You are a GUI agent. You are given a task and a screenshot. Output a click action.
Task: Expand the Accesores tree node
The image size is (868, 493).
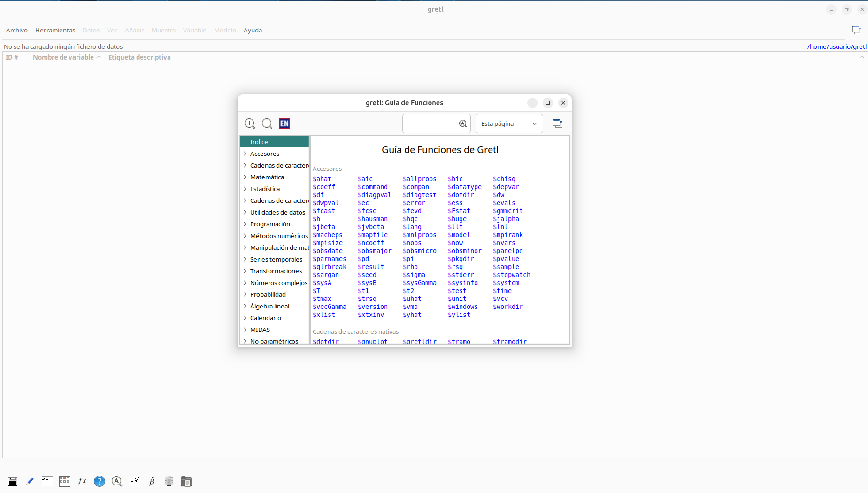click(x=245, y=154)
